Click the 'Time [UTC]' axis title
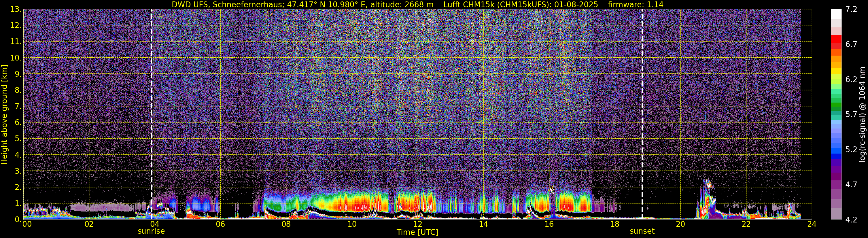This screenshot has height=238, width=868. click(x=417, y=232)
